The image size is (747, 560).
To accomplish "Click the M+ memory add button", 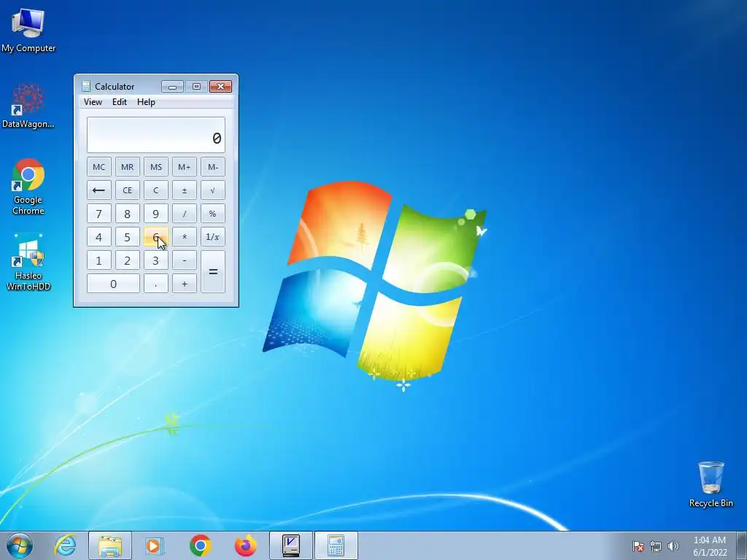I will pos(185,167).
